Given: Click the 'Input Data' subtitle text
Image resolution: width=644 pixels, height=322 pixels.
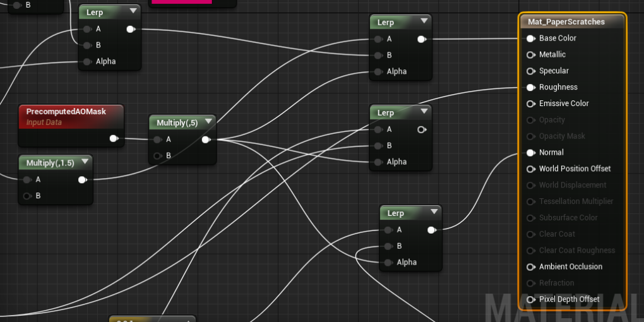Looking at the screenshot, I should coord(44,122).
